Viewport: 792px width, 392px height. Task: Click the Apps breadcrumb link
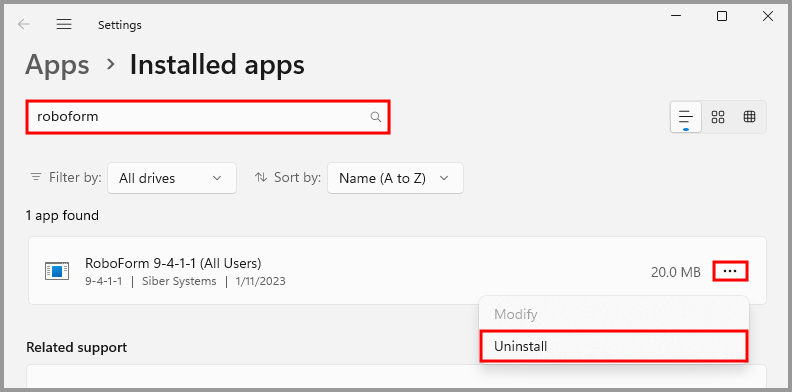pos(57,65)
